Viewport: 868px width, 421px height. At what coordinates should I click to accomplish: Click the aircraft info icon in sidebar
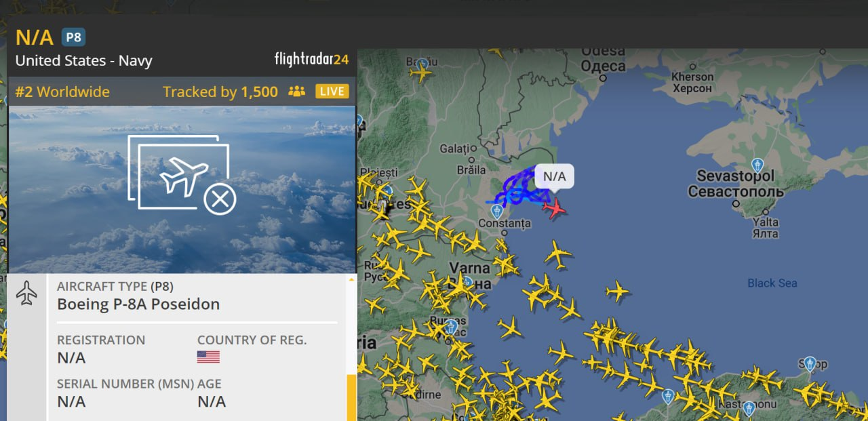tap(26, 294)
